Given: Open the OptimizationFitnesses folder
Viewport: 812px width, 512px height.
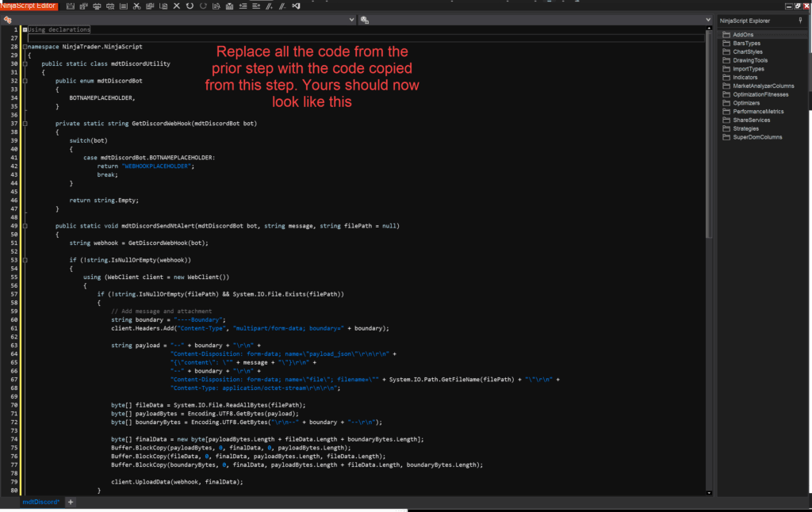Looking at the screenshot, I should [x=760, y=95].
